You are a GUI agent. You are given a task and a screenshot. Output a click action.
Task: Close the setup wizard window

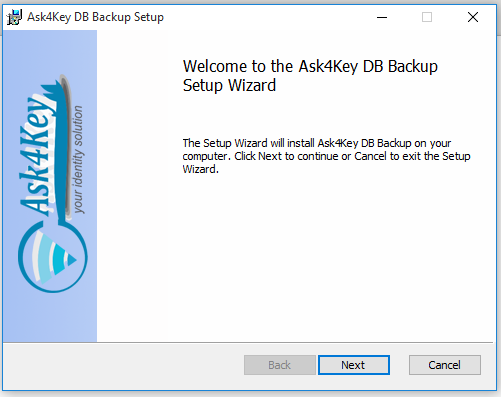pos(473,17)
